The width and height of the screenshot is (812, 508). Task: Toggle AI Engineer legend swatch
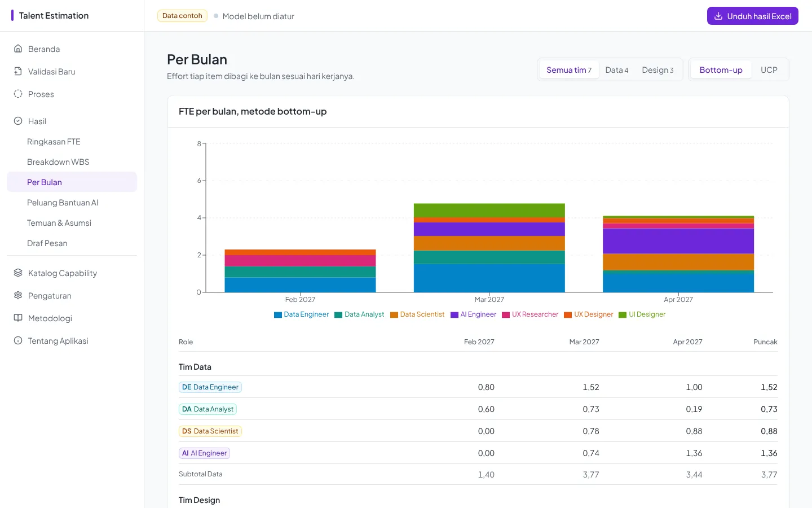pyautogui.click(x=454, y=315)
